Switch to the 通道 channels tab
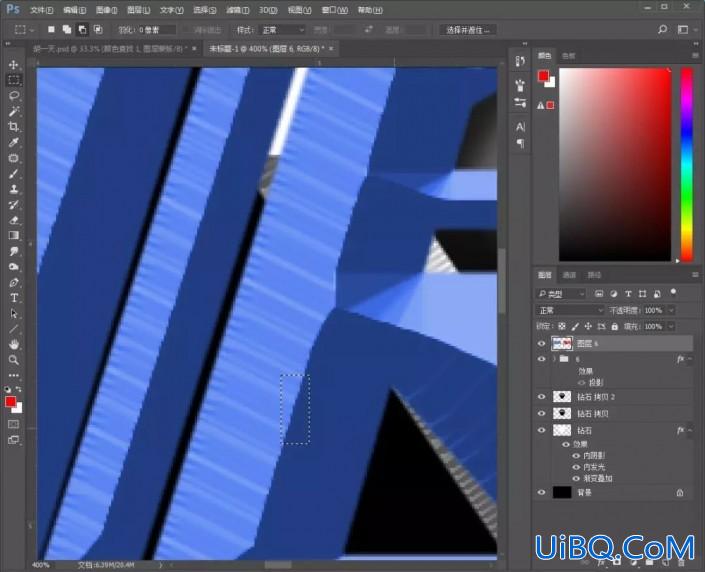The width and height of the screenshot is (705, 572). 569,275
